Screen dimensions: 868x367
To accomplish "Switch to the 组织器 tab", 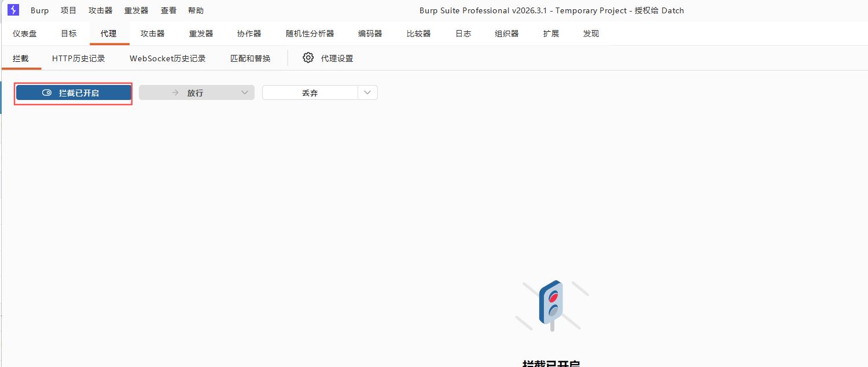I will (x=507, y=34).
